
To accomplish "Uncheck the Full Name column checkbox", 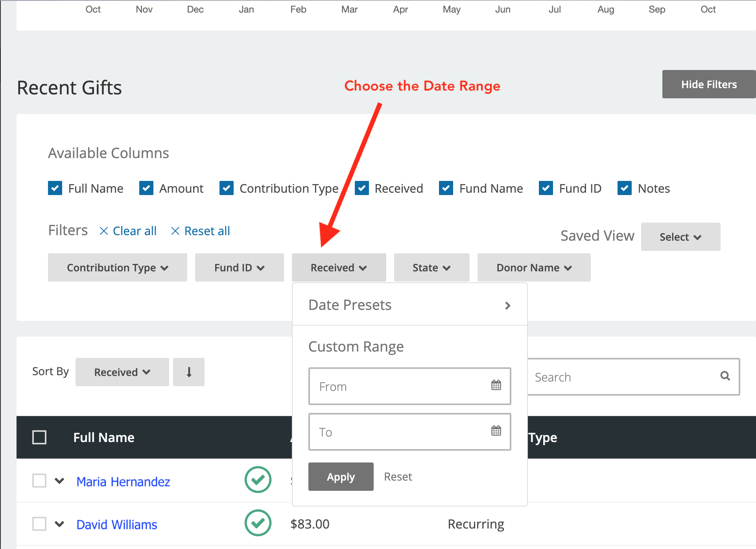I will (55, 188).
